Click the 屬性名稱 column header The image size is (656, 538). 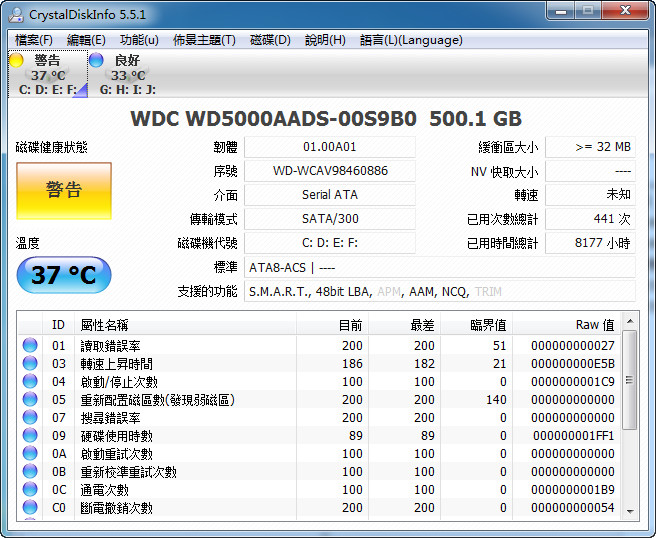pos(185,325)
